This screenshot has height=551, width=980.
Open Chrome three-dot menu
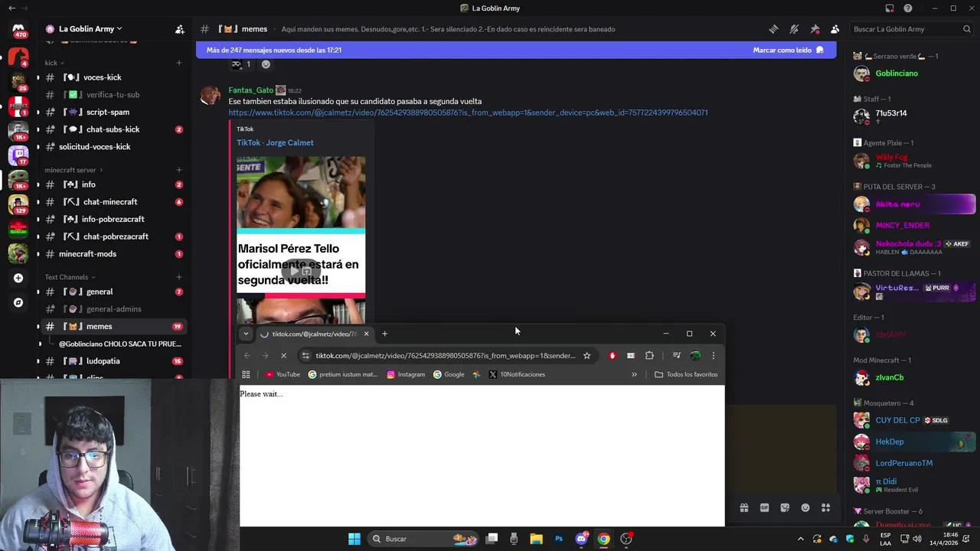713,355
